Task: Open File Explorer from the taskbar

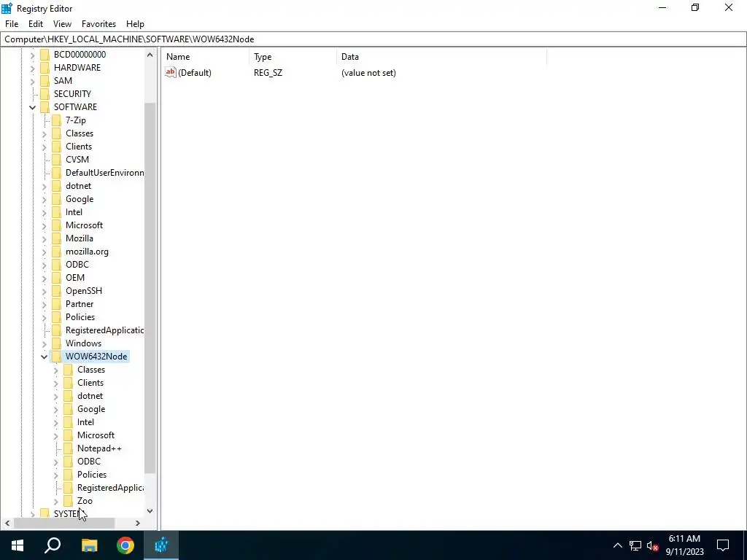Action: 89,545
